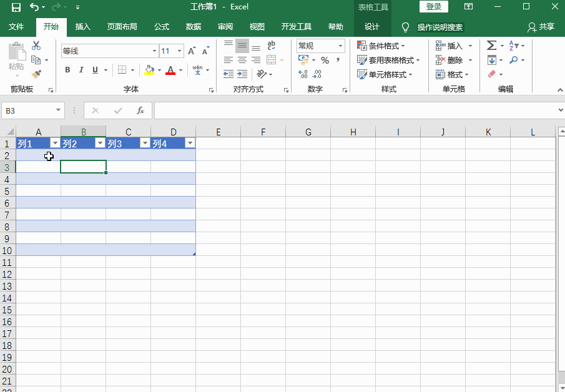Click the text Orientation icon
This screenshot has height=392, width=565.
pyautogui.click(x=261, y=74)
